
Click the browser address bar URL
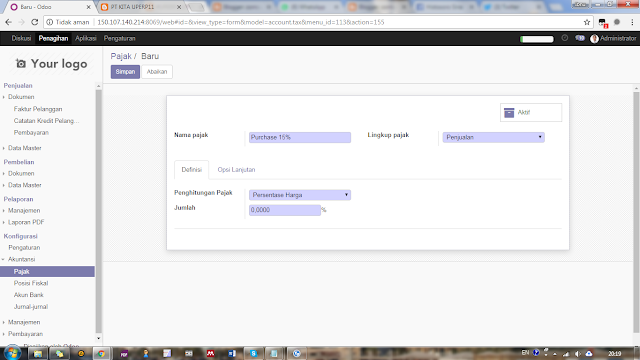tap(241, 22)
